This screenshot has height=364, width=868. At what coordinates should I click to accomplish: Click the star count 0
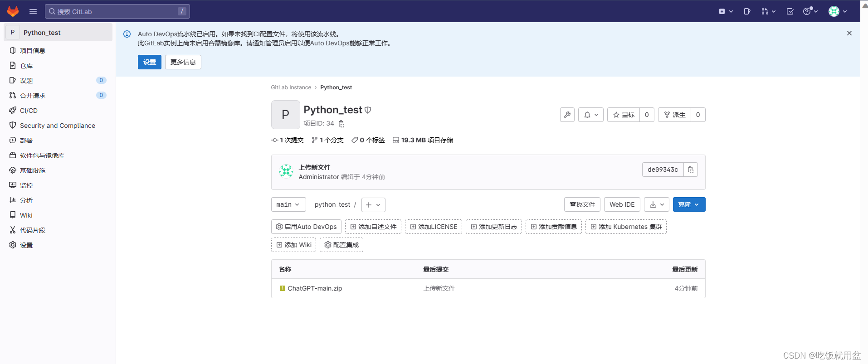pyautogui.click(x=647, y=115)
